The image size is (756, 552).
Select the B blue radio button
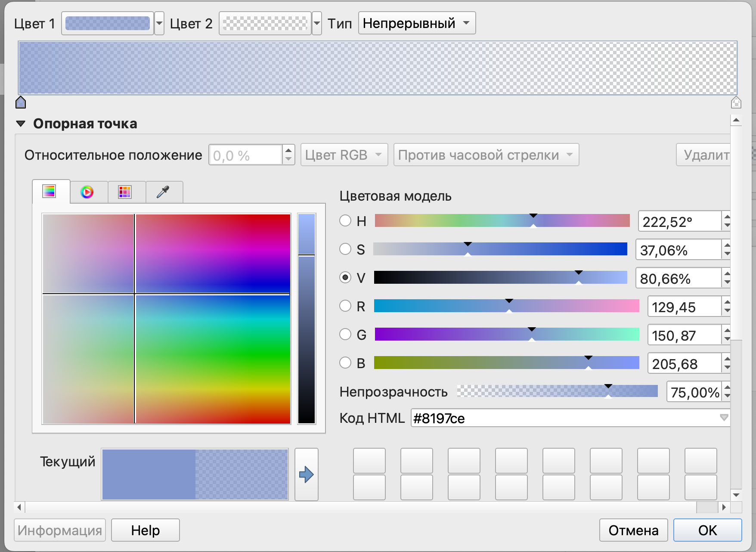[x=345, y=363]
